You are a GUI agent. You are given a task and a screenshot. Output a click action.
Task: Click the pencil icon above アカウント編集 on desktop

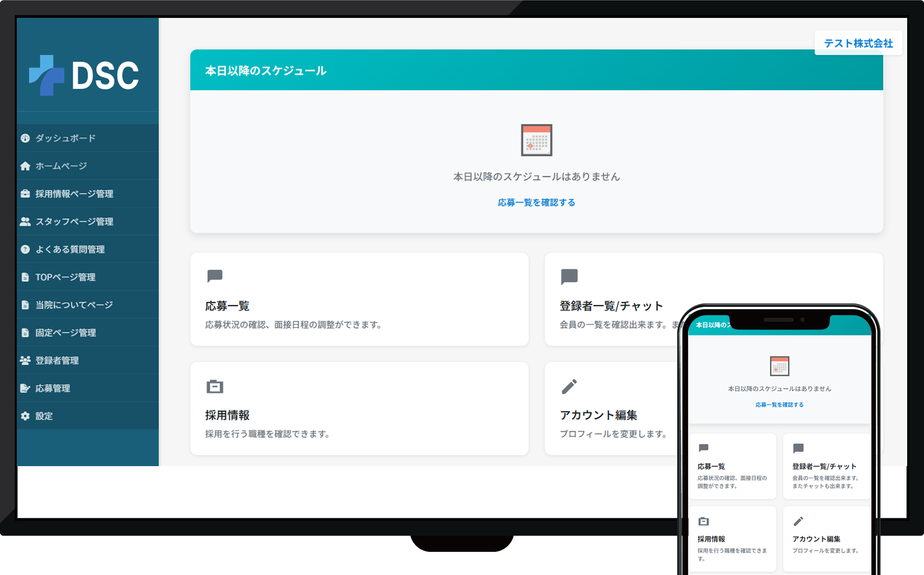569,386
